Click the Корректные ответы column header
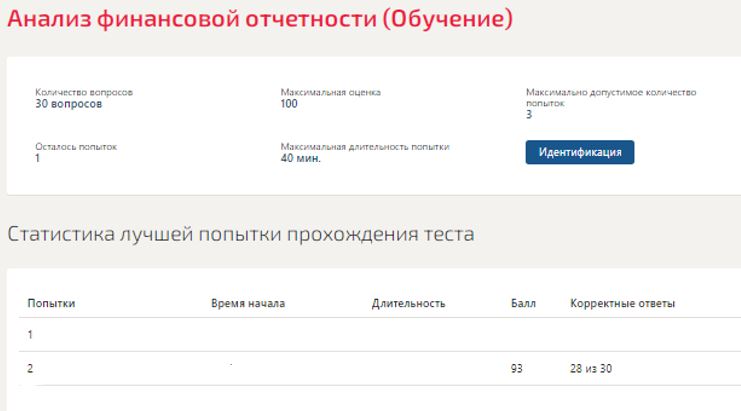The height and width of the screenshot is (411, 741). pos(622,303)
